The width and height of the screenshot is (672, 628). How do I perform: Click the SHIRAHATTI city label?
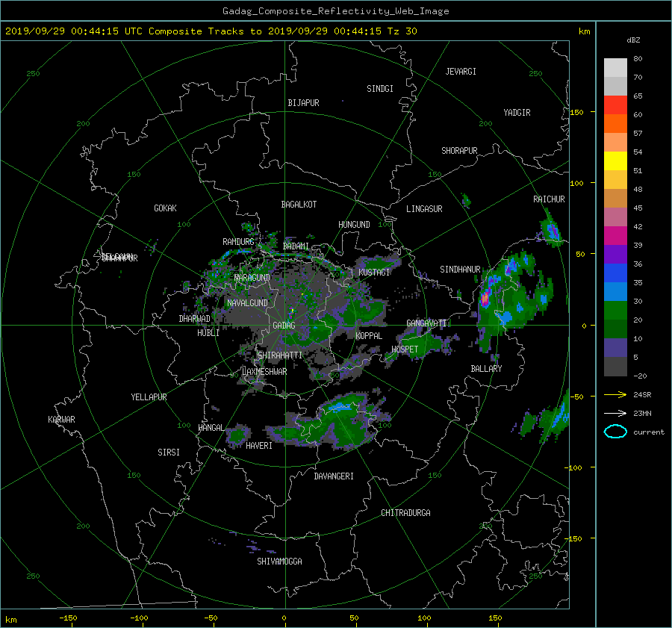pos(280,355)
